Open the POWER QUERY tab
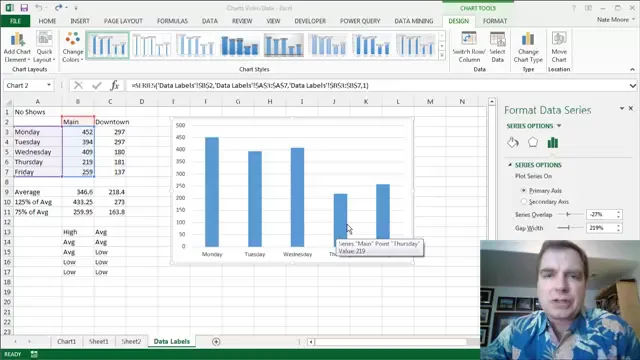The image size is (640, 360). 360,21
